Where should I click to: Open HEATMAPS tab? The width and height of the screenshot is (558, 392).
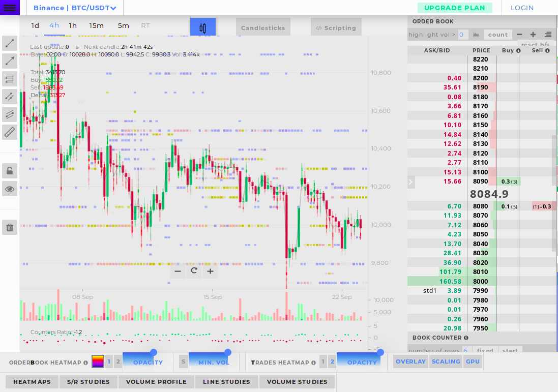point(32,382)
